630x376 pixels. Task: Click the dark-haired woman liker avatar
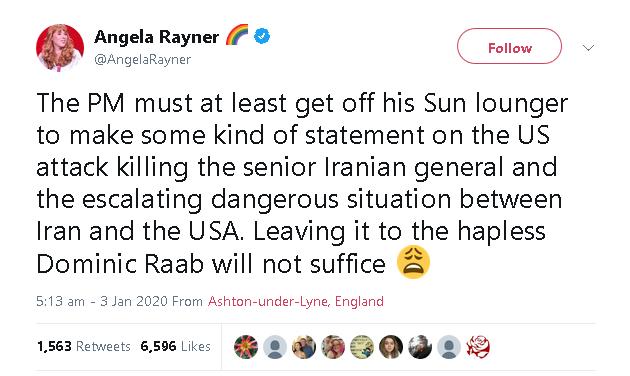point(391,347)
